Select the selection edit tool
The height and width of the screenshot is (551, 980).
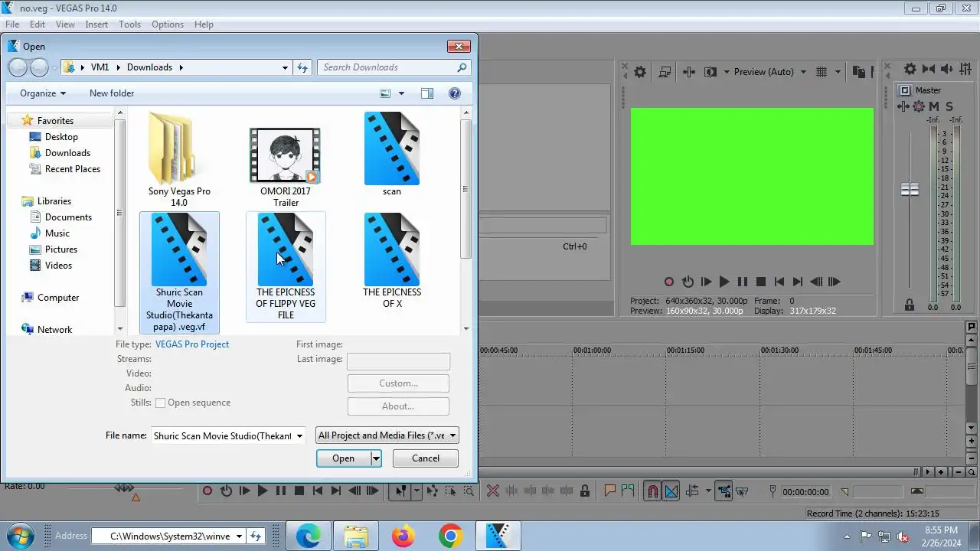coord(450,491)
